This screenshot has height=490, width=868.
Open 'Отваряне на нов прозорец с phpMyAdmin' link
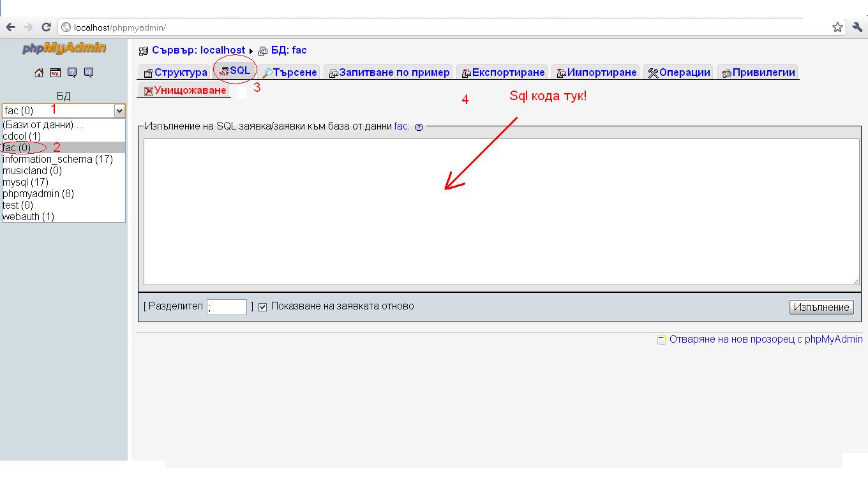pos(766,339)
